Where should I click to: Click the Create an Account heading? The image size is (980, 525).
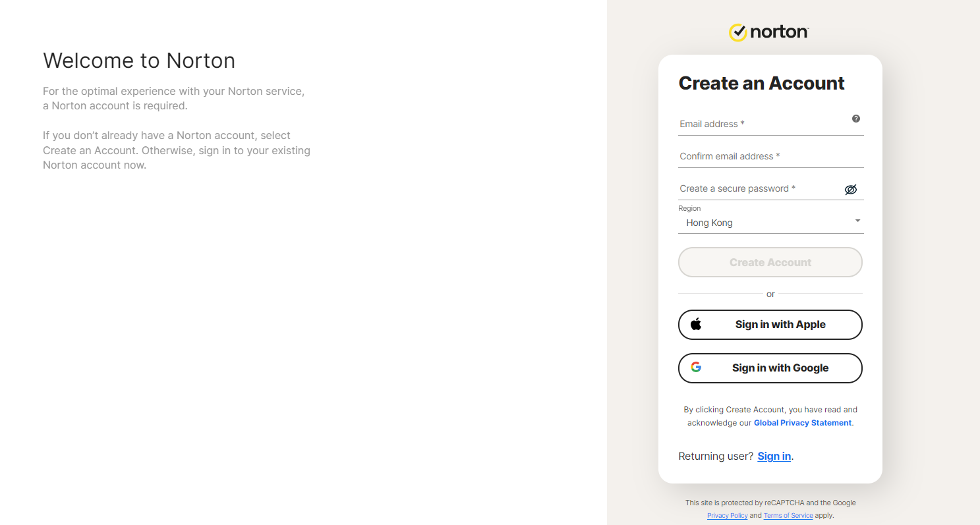click(761, 83)
